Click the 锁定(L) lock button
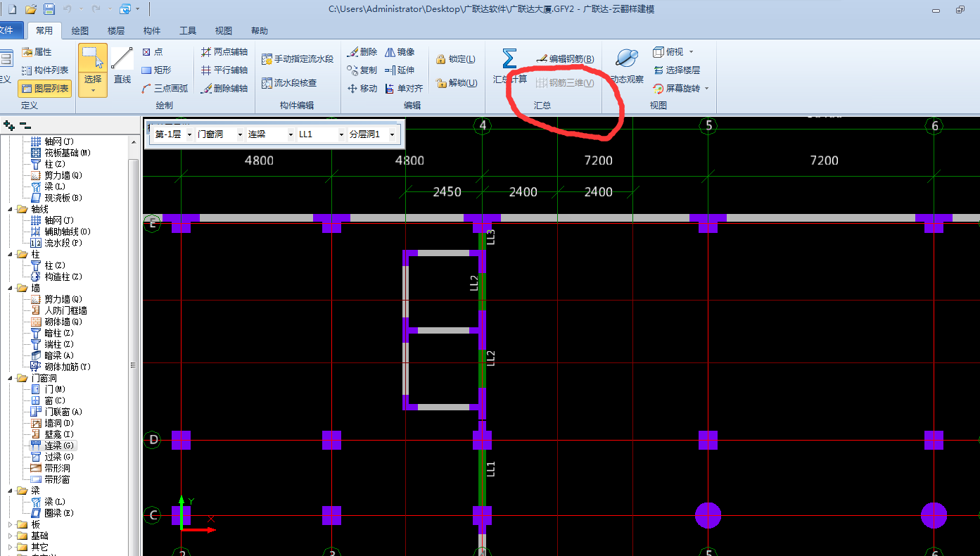980x556 pixels. click(456, 59)
